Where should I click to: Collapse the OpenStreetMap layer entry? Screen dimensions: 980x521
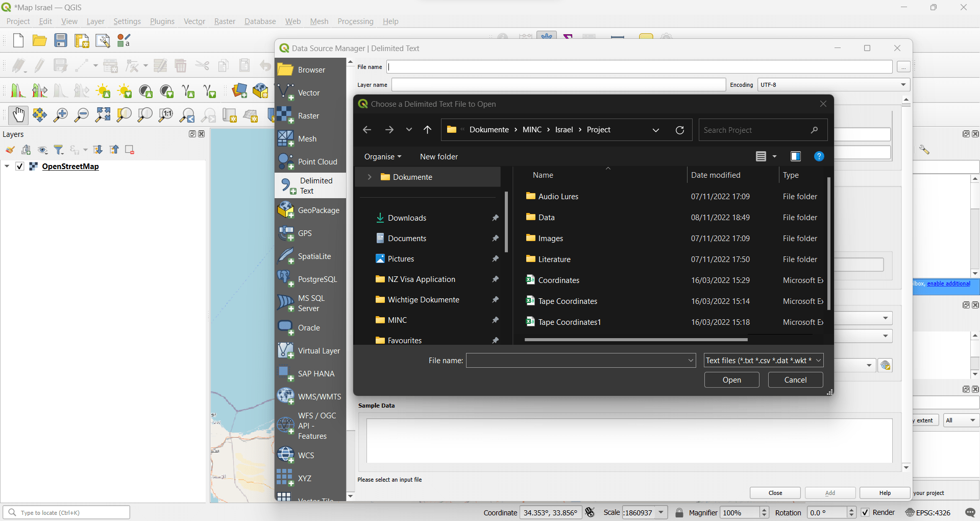[7, 166]
